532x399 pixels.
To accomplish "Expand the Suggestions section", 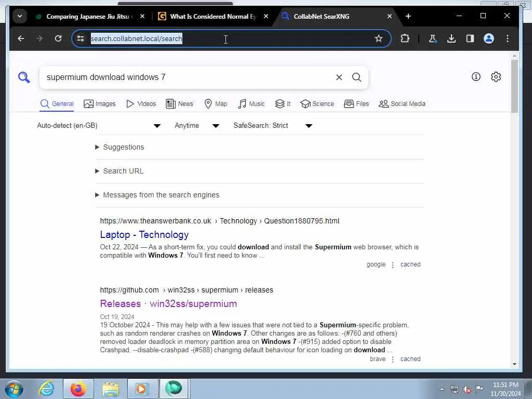I will pos(119,147).
